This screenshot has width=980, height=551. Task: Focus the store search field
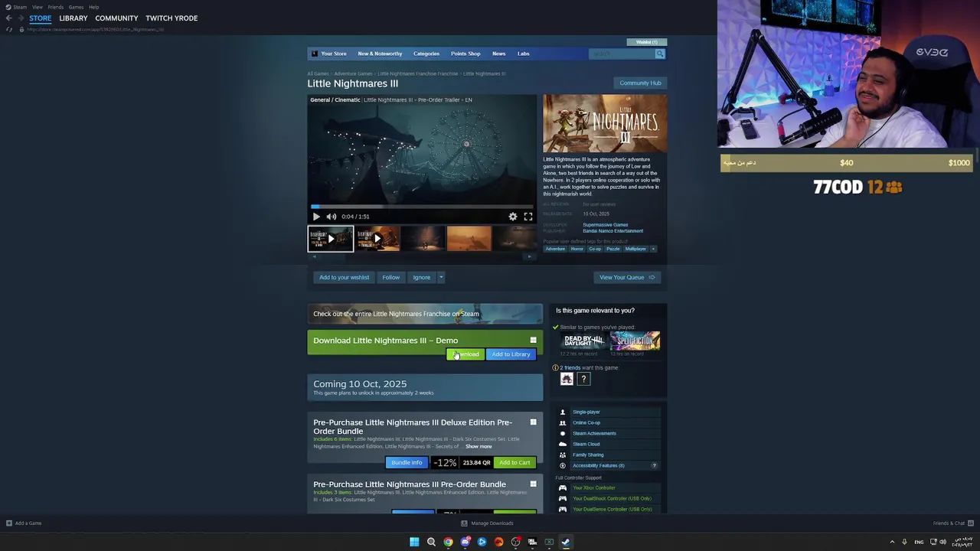622,54
